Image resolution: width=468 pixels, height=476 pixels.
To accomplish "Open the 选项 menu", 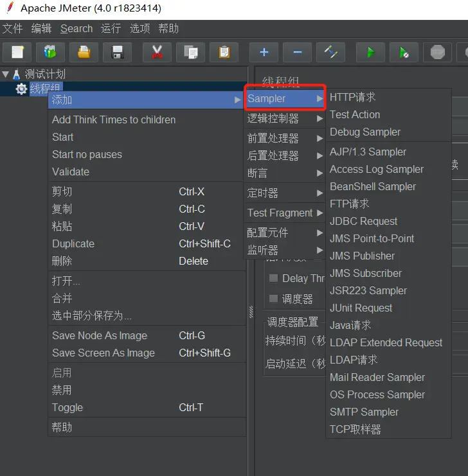I will coord(139,28).
